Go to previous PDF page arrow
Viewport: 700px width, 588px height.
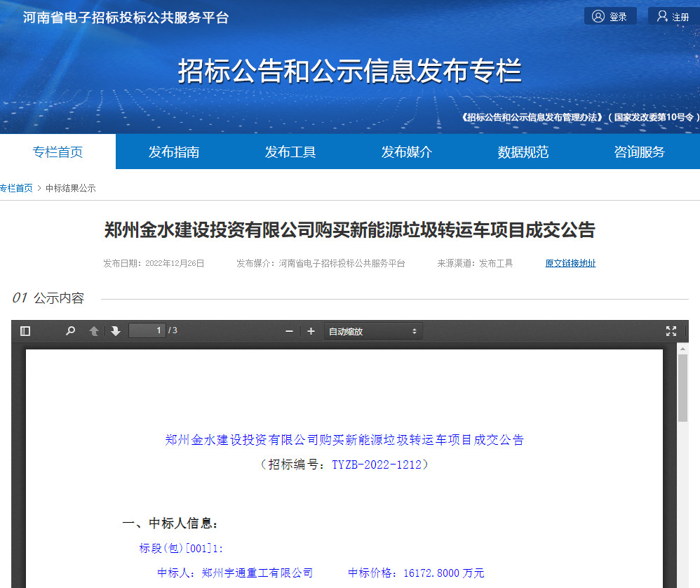click(x=94, y=331)
